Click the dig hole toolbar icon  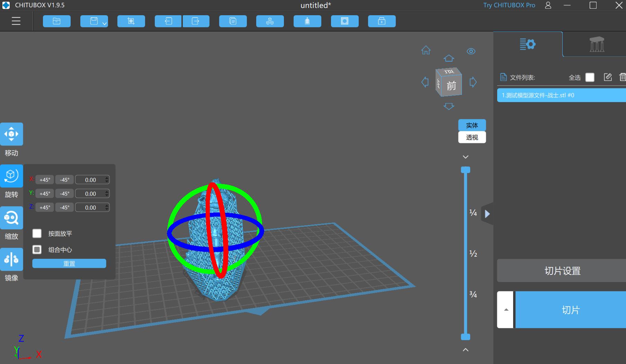pos(345,21)
